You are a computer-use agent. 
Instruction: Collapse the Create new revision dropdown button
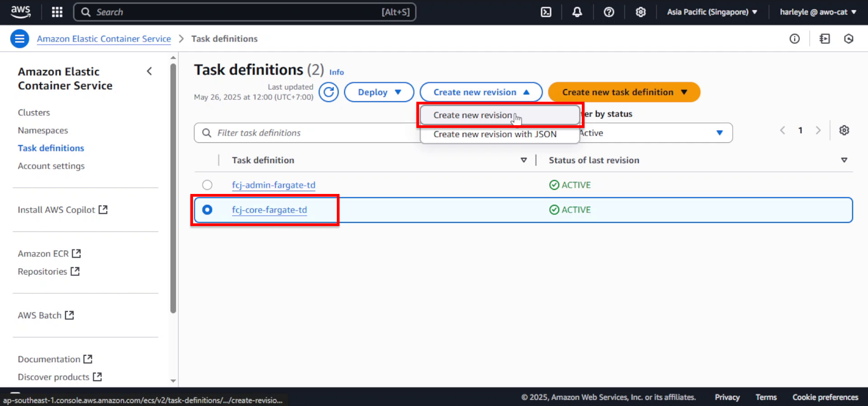tap(481, 92)
